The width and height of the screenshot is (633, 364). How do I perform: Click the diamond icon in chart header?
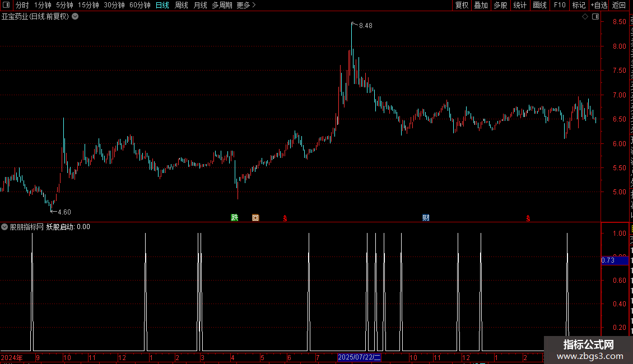click(585, 17)
